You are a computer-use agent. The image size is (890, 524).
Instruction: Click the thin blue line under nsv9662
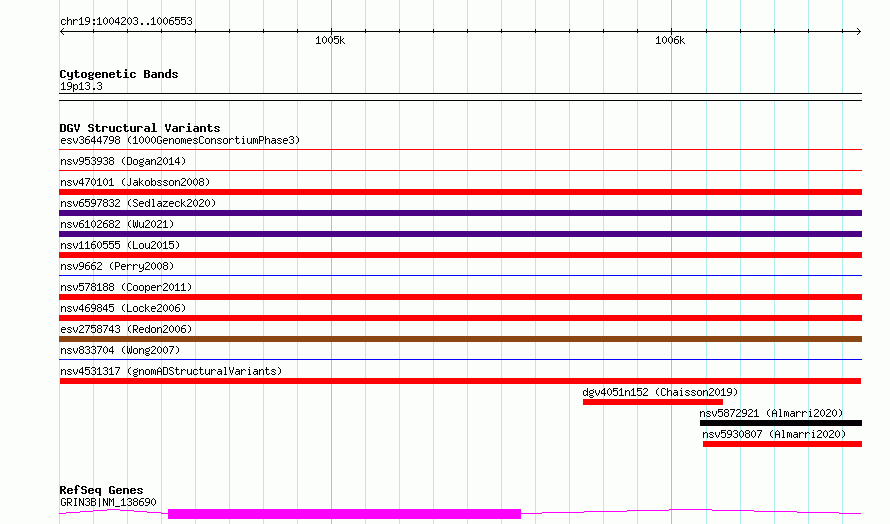460,276
